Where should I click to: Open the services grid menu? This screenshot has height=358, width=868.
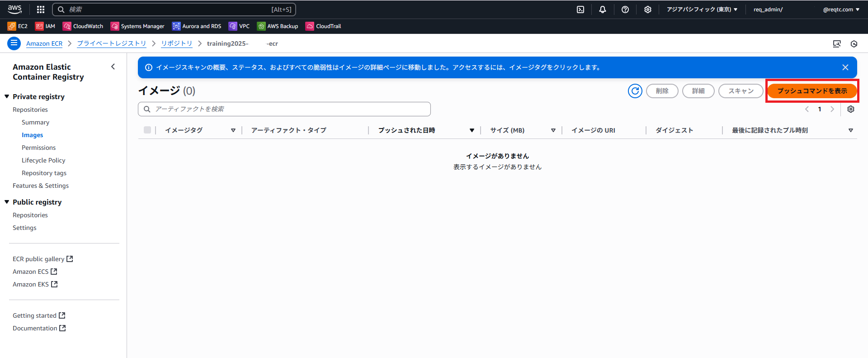click(x=41, y=10)
